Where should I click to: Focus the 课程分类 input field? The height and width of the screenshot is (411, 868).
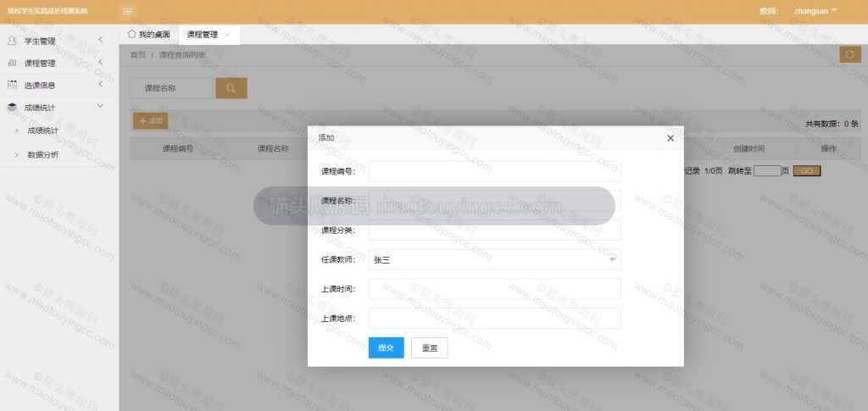click(494, 230)
